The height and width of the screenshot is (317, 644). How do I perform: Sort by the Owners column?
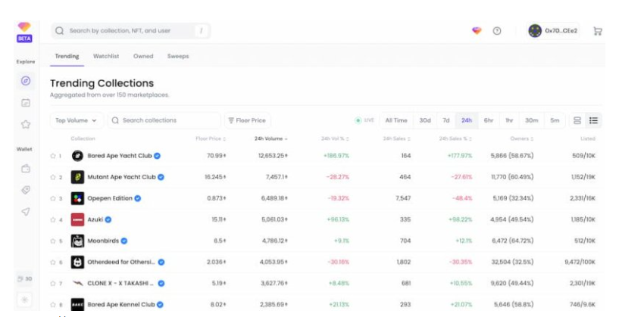[x=522, y=138]
